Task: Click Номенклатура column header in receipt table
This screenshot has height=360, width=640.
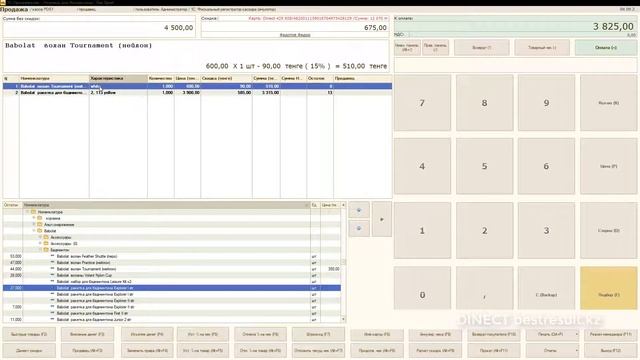Action: click(x=54, y=78)
